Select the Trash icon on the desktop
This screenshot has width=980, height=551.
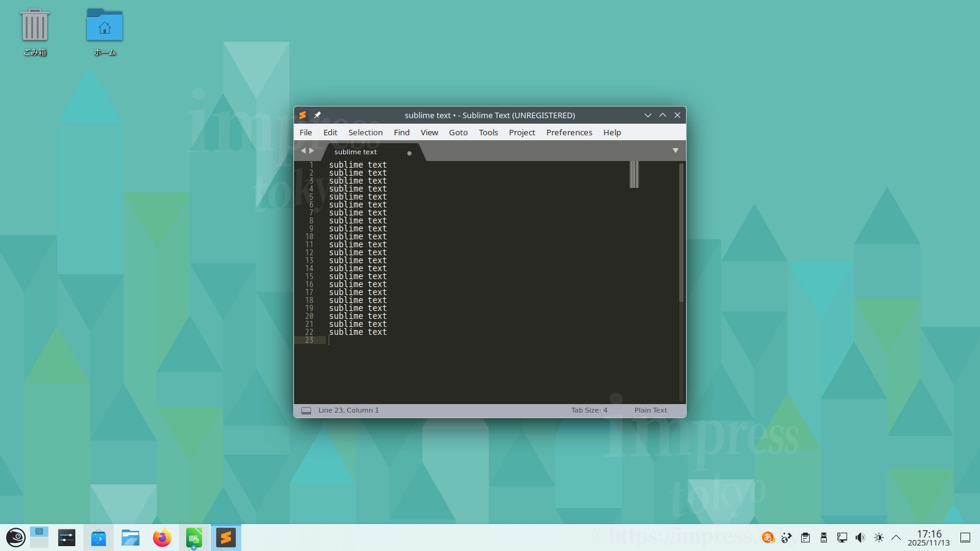pyautogui.click(x=35, y=32)
